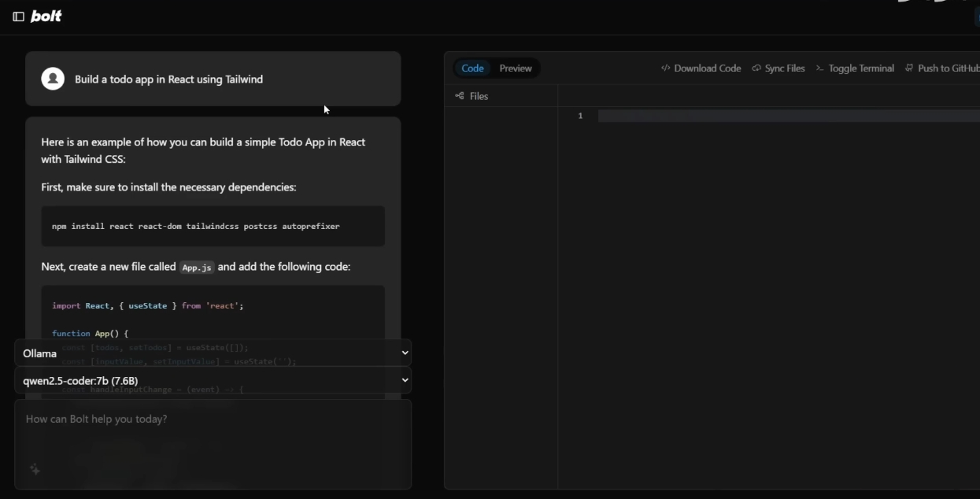980x499 pixels.
Task: Click Download Code in the workbench toolbar
Action: coord(701,68)
